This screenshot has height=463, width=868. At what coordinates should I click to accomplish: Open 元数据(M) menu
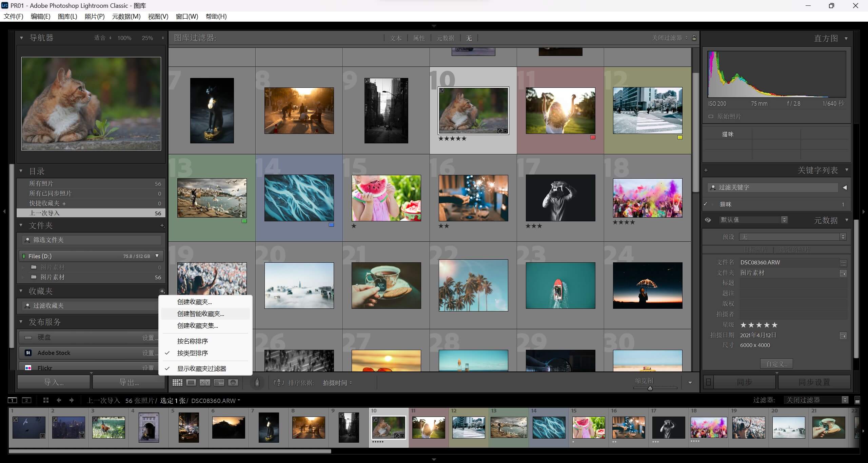coord(126,16)
